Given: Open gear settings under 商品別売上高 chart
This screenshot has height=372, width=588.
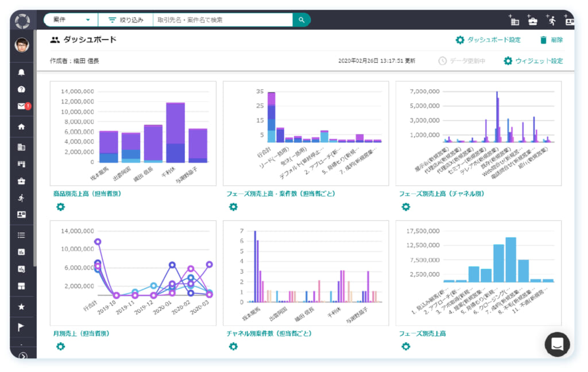Looking at the screenshot, I should (60, 207).
